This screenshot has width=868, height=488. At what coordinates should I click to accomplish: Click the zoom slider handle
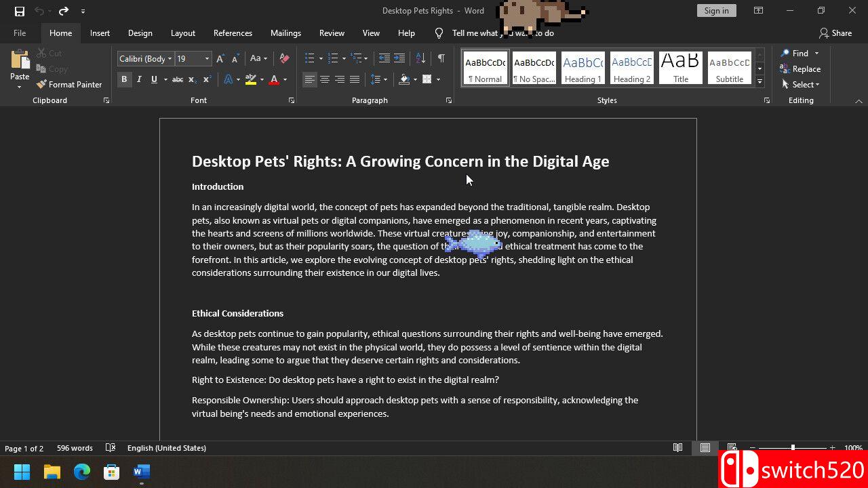point(793,448)
